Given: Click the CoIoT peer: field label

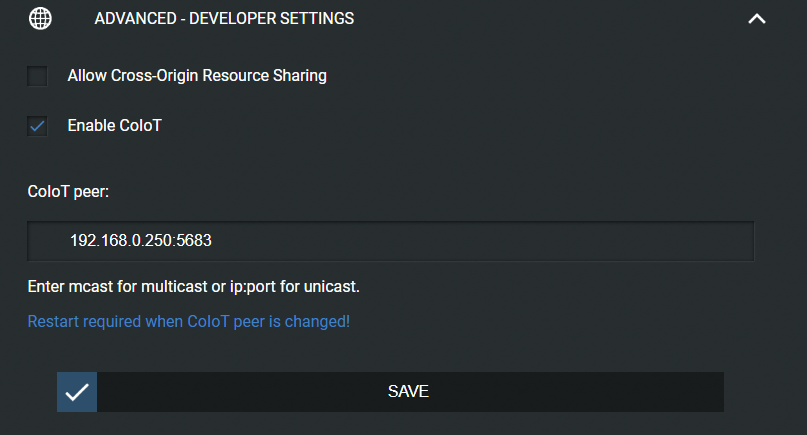Looking at the screenshot, I should [x=68, y=190].
